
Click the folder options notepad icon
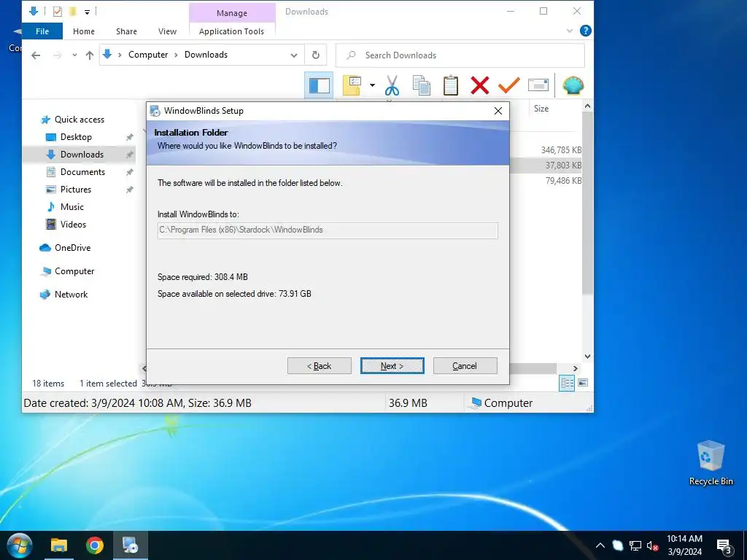(352, 86)
